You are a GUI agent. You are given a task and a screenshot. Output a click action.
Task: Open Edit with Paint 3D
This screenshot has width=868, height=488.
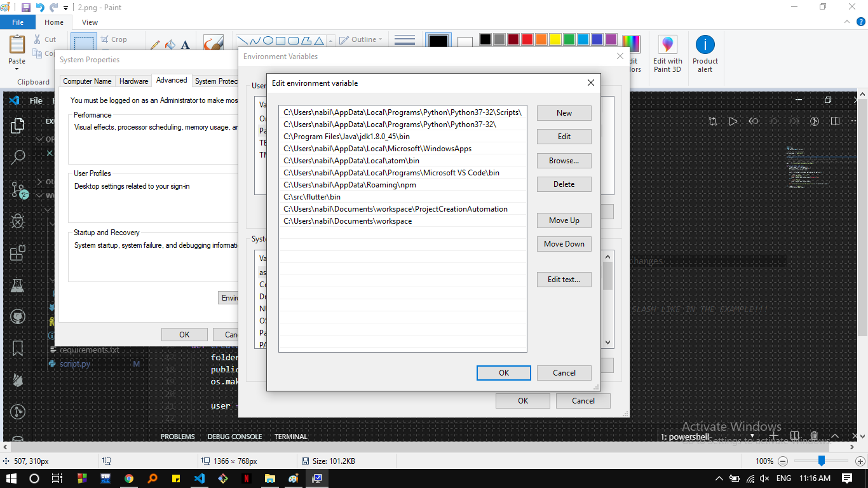pyautogui.click(x=667, y=54)
